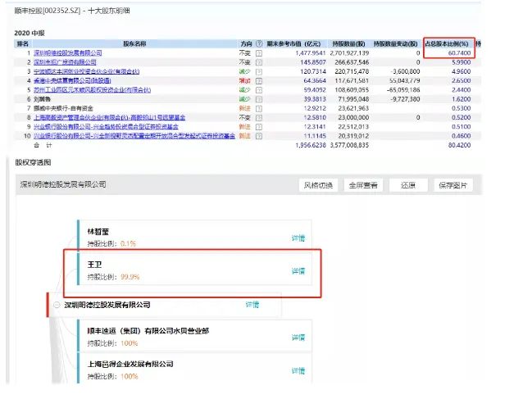Click the ratio cell 0.5200
This screenshot has width=532, height=399.
461,118
